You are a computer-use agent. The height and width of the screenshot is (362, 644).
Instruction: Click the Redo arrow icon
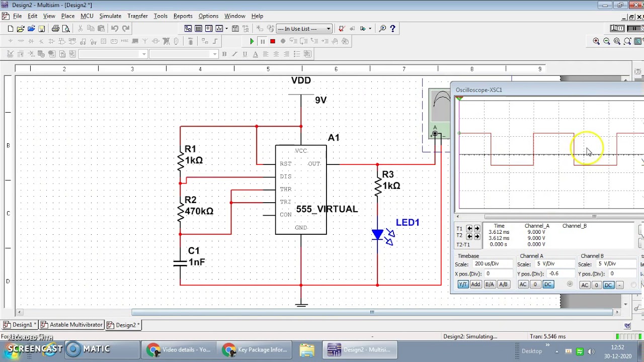pos(126,29)
